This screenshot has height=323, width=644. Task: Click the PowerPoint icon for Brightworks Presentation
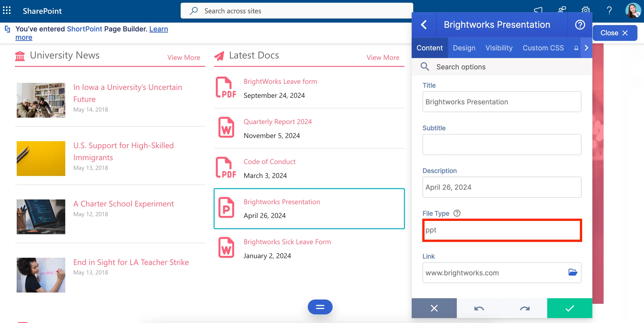tap(226, 208)
